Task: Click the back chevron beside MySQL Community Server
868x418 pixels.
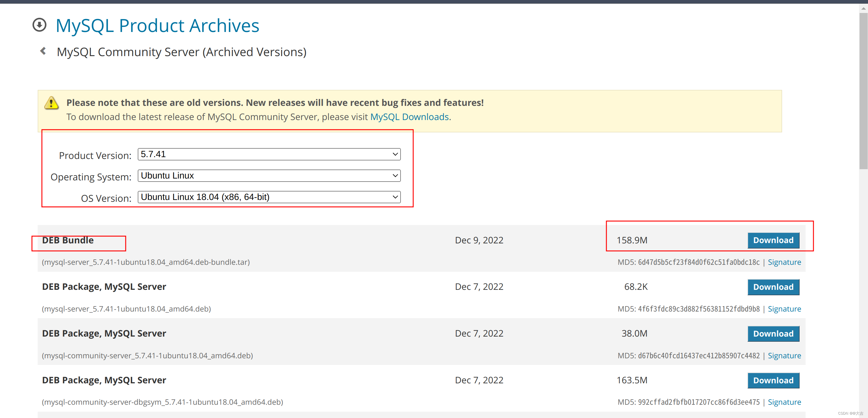Action: (43, 51)
